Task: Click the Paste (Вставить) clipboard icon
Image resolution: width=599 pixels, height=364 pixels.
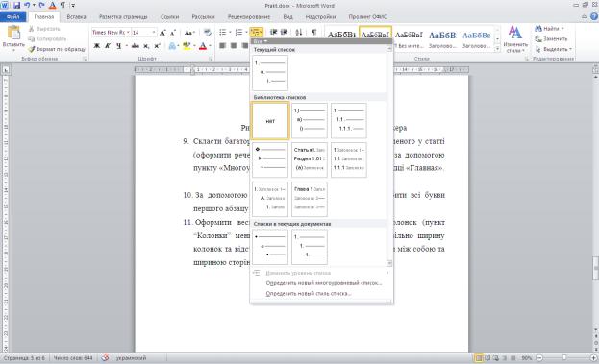Action: point(13,34)
